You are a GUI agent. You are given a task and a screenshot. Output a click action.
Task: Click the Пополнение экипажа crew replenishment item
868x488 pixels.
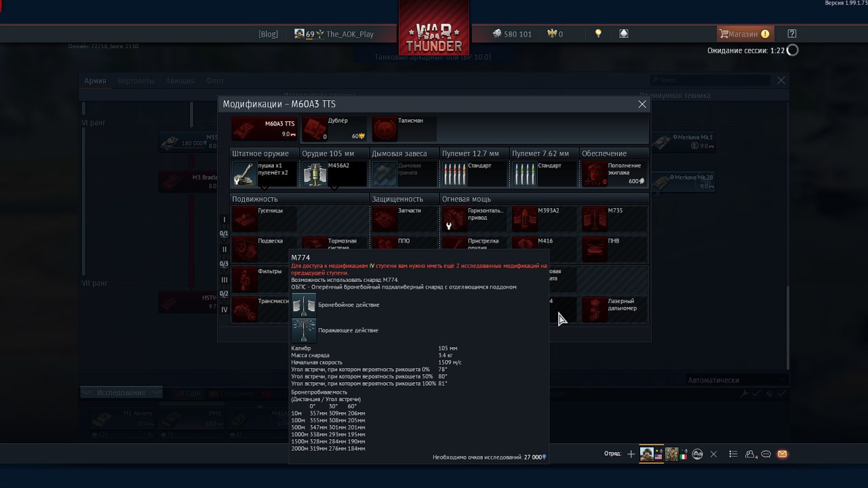point(614,174)
